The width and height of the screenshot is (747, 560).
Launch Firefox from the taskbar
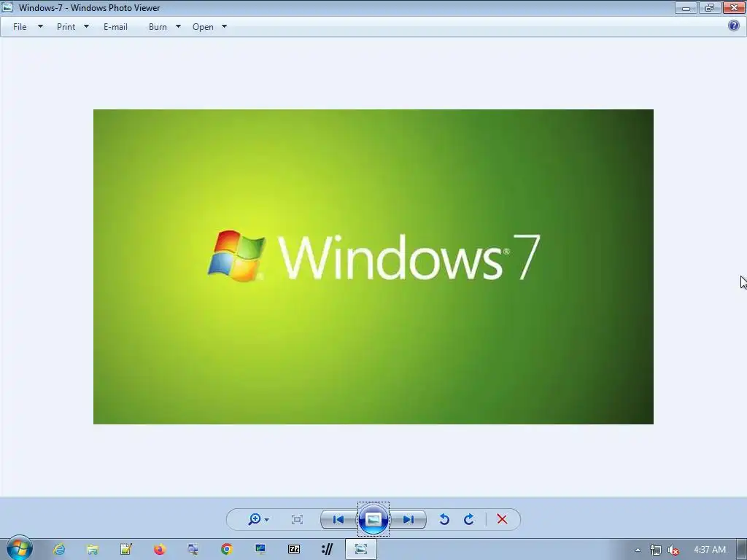point(160,550)
